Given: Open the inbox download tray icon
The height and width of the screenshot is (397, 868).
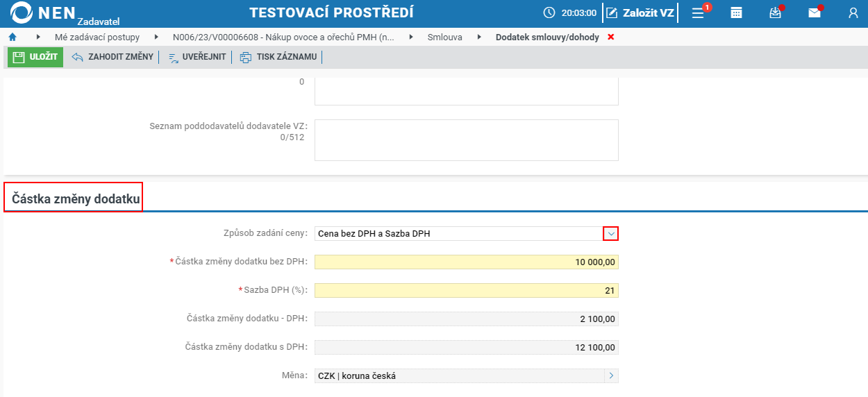Looking at the screenshot, I should click(776, 13).
